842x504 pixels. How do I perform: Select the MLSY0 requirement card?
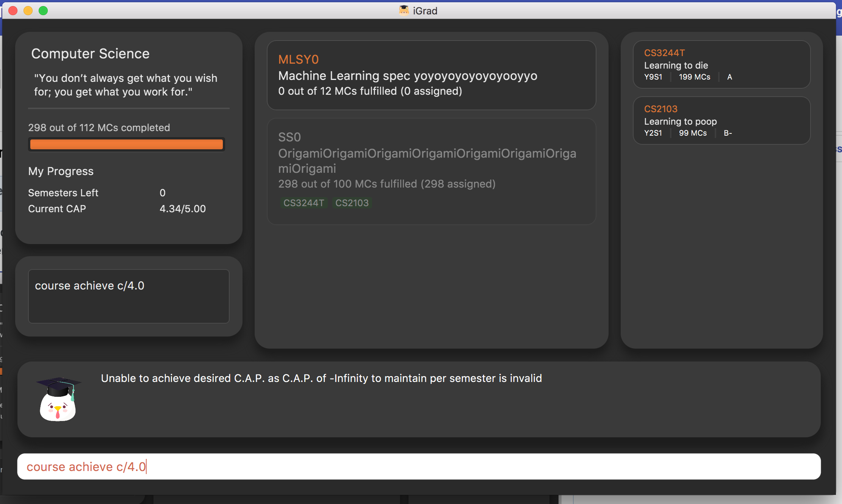point(431,75)
